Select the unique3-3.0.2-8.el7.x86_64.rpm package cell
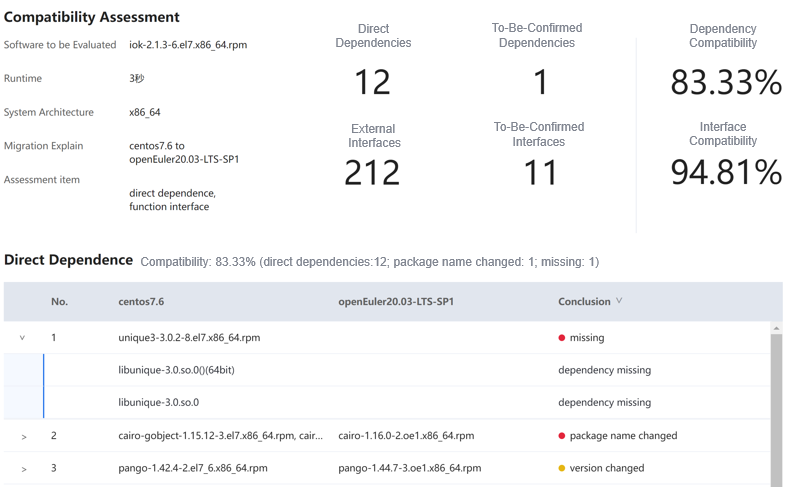Viewport: 787px width, 493px height. coord(189,338)
